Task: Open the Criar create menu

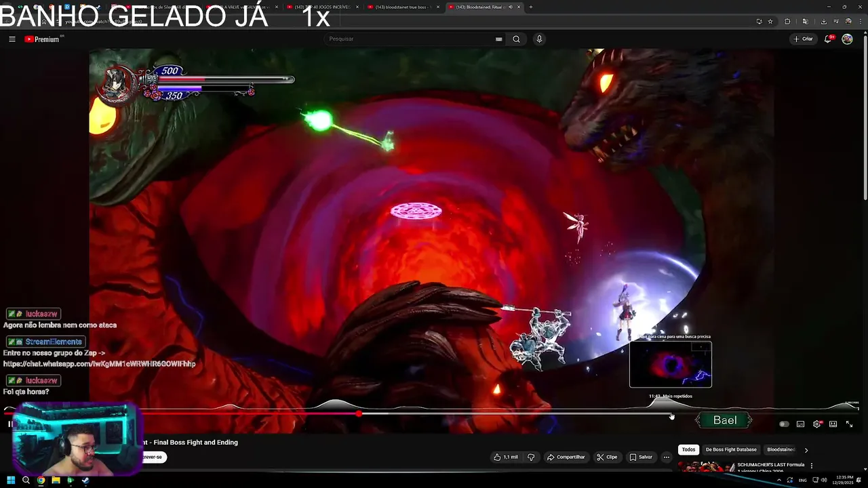Action: pyautogui.click(x=803, y=39)
